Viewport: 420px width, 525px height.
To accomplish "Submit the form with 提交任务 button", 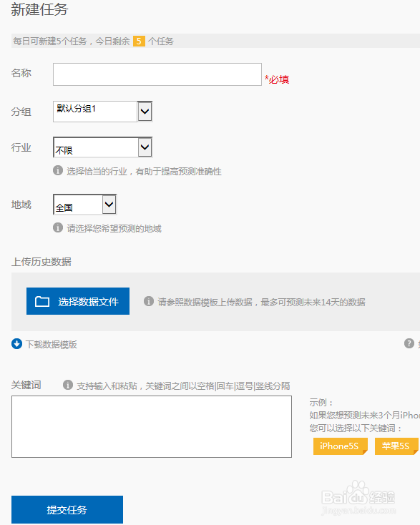I will [x=67, y=509].
